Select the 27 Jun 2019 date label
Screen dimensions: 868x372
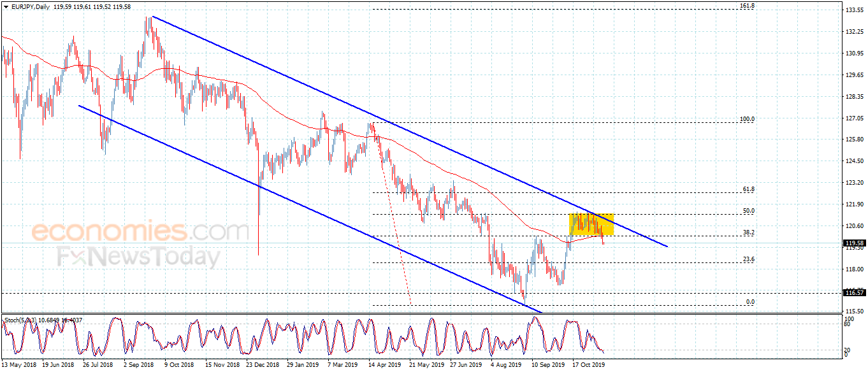tap(467, 366)
